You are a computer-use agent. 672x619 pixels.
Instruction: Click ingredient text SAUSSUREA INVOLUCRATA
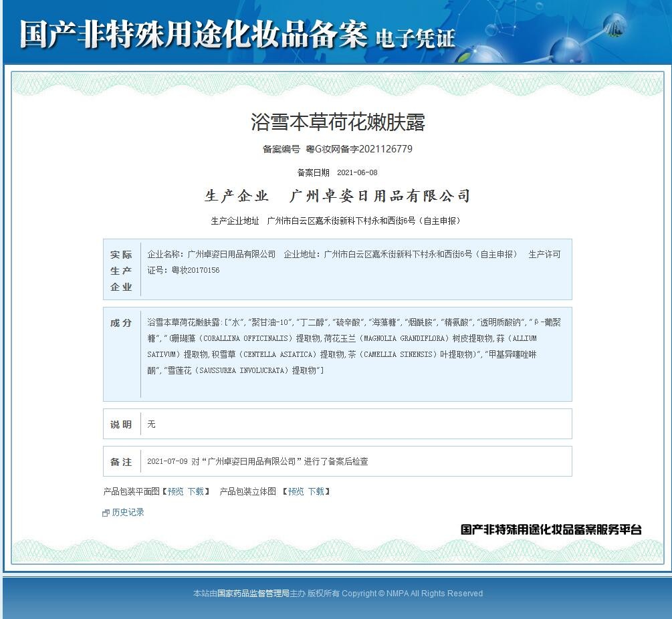click(243, 370)
